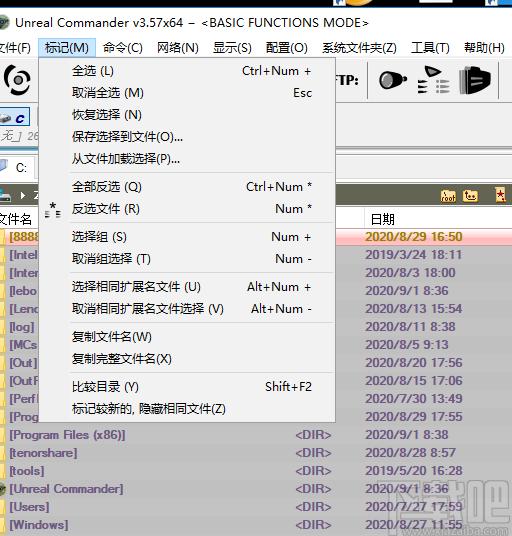Select the [Windows] folder row
512x536 pixels.
tap(256, 525)
